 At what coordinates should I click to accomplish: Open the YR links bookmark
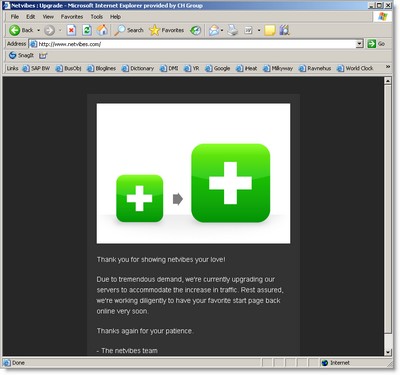(192, 68)
